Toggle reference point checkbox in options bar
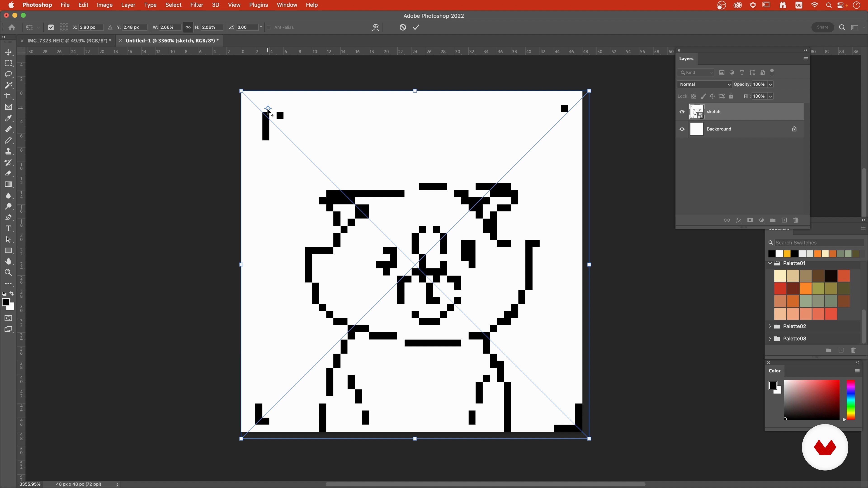The height and width of the screenshot is (488, 868). click(x=51, y=27)
